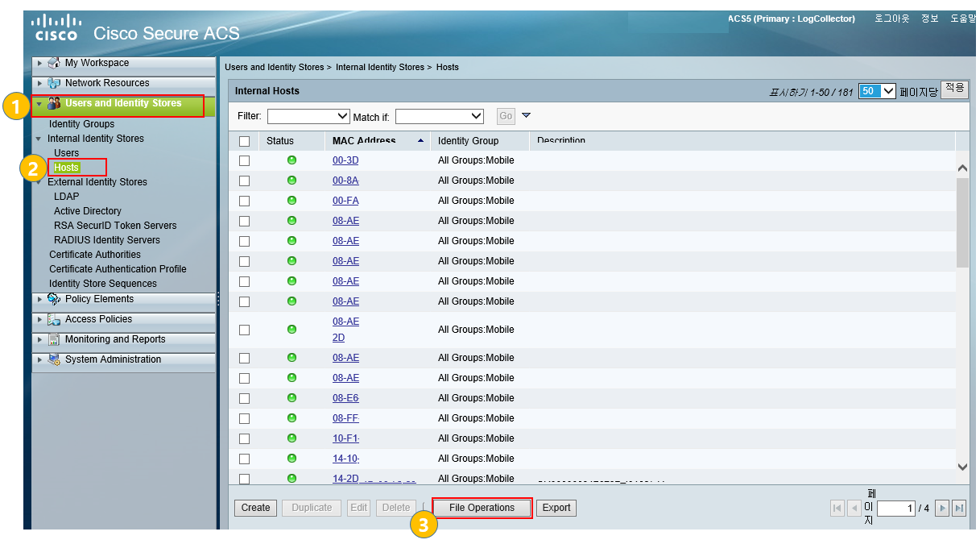Screen dimensions: 980x544
Task: Go to next page arrow icon
Action: tap(942, 509)
